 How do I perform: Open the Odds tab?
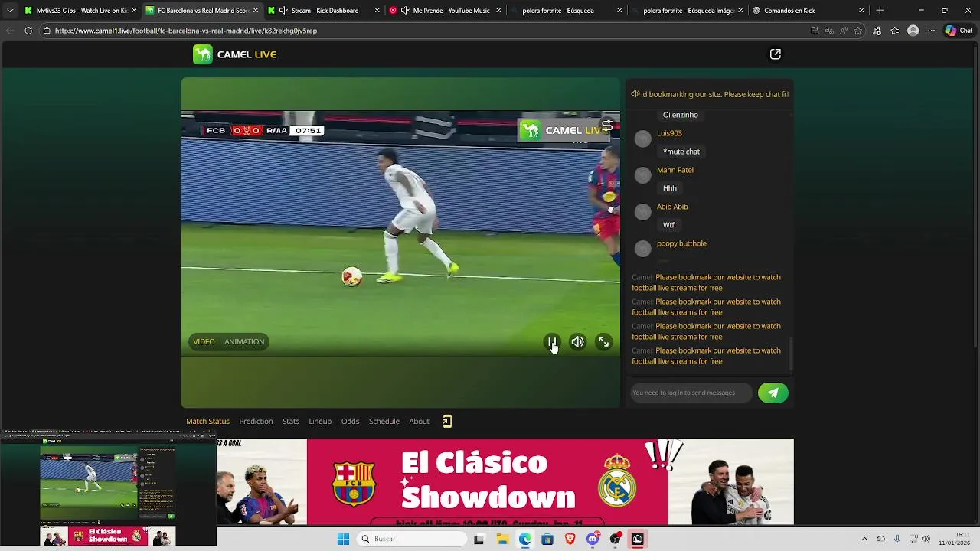coord(350,421)
